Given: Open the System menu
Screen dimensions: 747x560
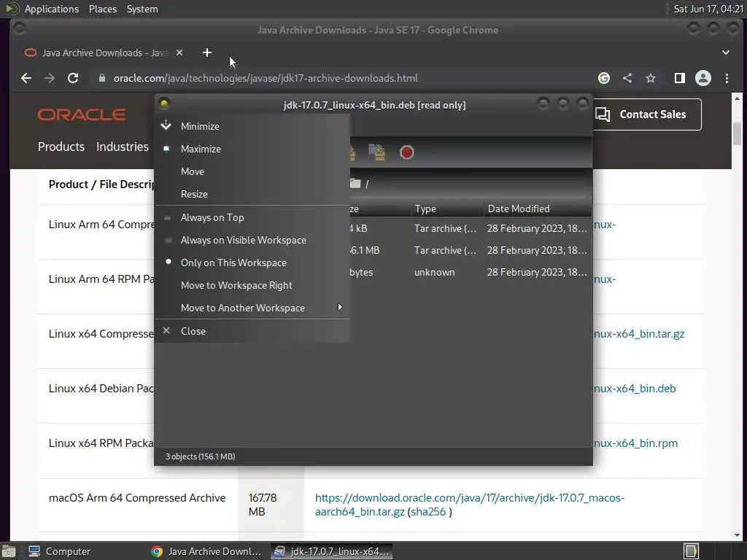Looking at the screenshot, I should [x=142, y=9].
